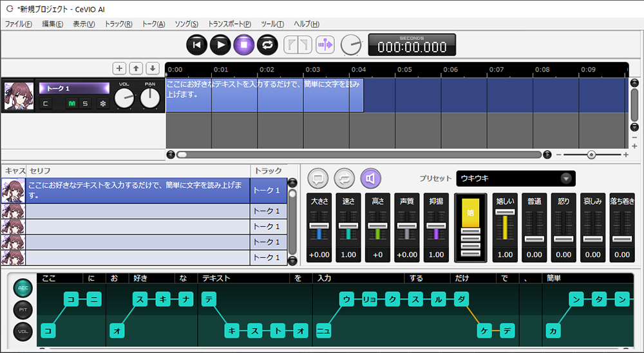Adjust the 抑揚 slider

[436, 226]
